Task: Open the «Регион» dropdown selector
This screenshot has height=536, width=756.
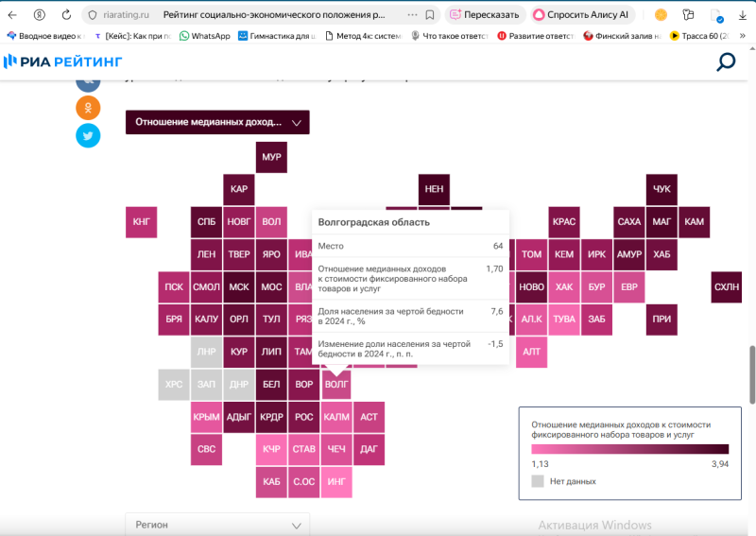Action: point(217,525)
